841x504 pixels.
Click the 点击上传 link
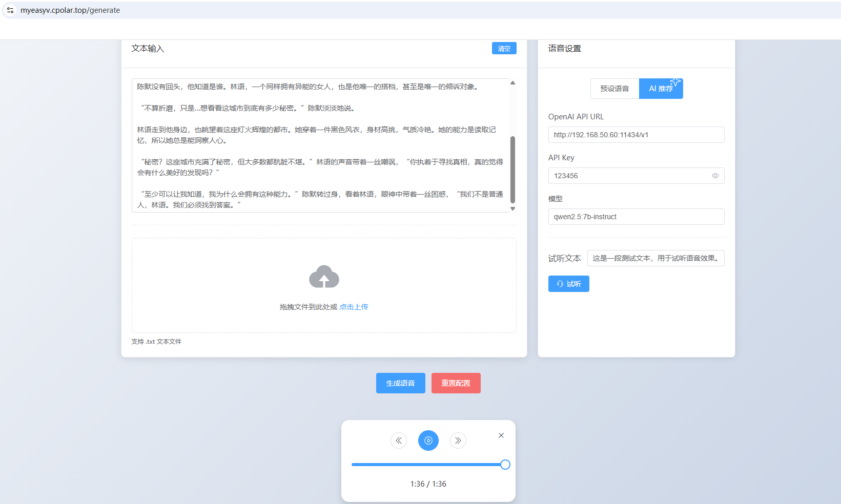pos(354,307)
